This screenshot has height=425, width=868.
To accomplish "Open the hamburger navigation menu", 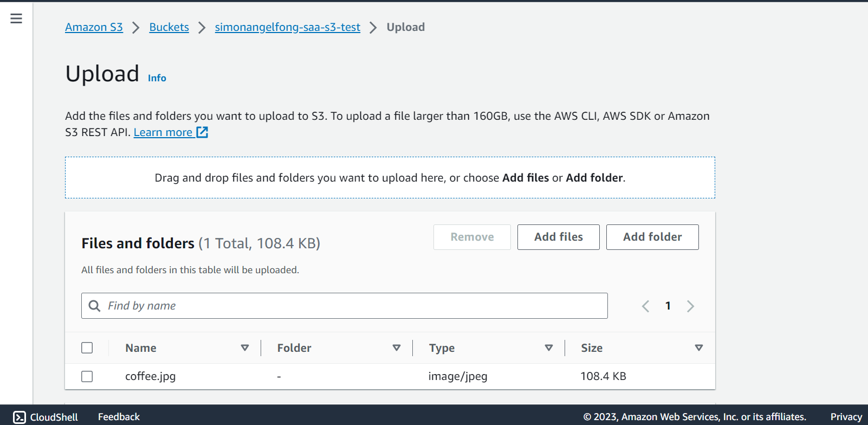I will click(x=16, y=18).
